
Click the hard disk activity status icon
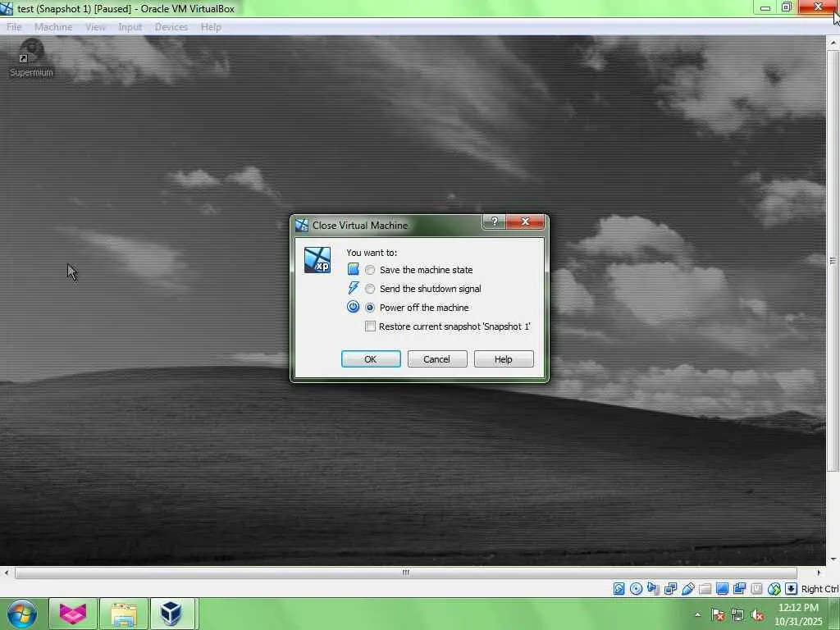pyautogui.click(x=619, y=589)
